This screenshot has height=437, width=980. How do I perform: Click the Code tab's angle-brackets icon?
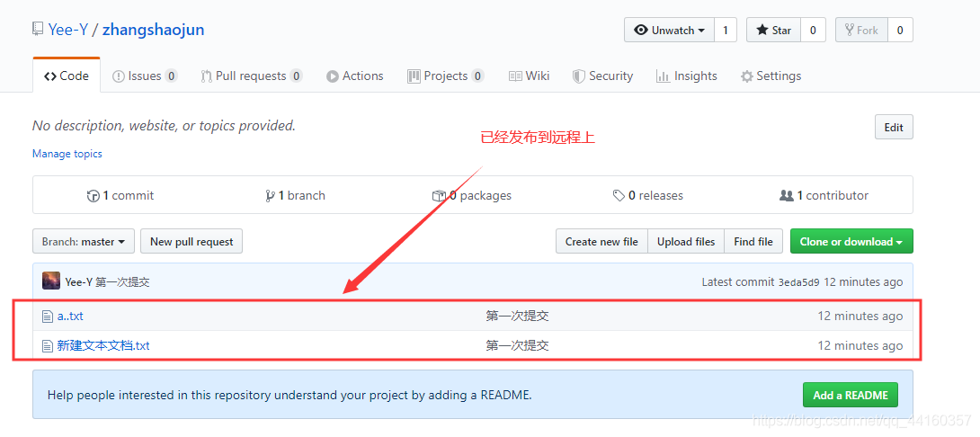click(x=50, y=76)
